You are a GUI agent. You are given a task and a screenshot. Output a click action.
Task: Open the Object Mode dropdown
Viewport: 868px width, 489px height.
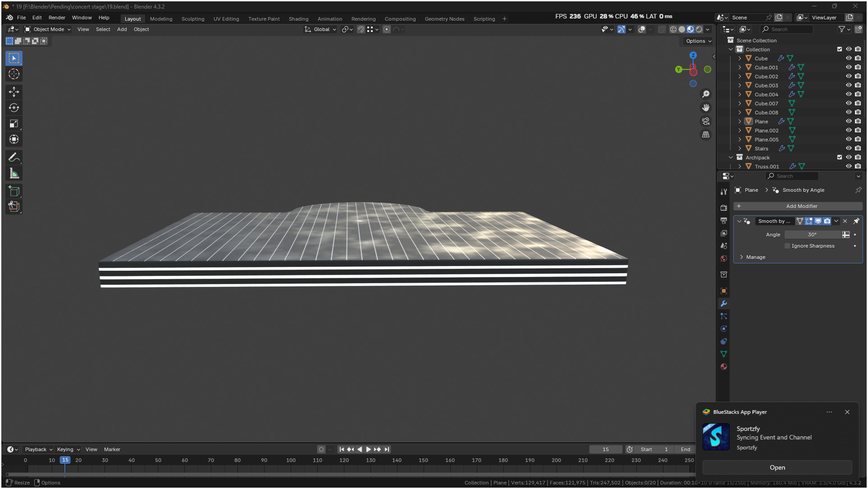tap(48, 29)
